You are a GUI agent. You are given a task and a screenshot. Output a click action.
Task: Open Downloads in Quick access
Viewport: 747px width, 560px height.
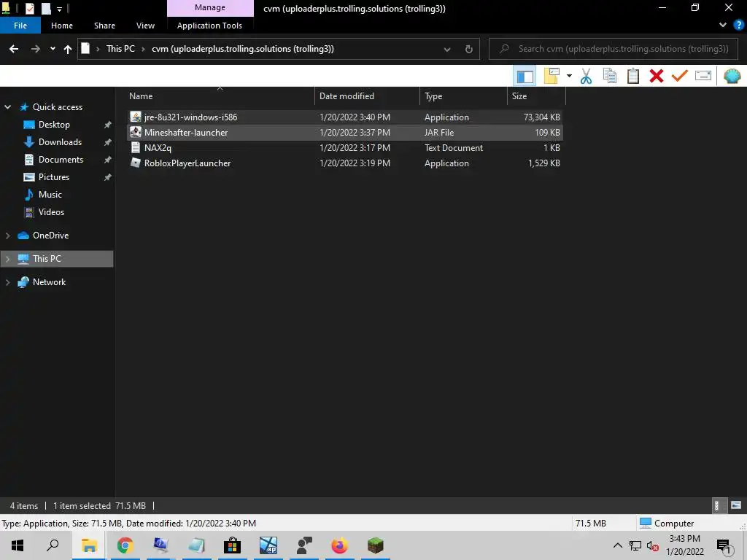(60, 142)
